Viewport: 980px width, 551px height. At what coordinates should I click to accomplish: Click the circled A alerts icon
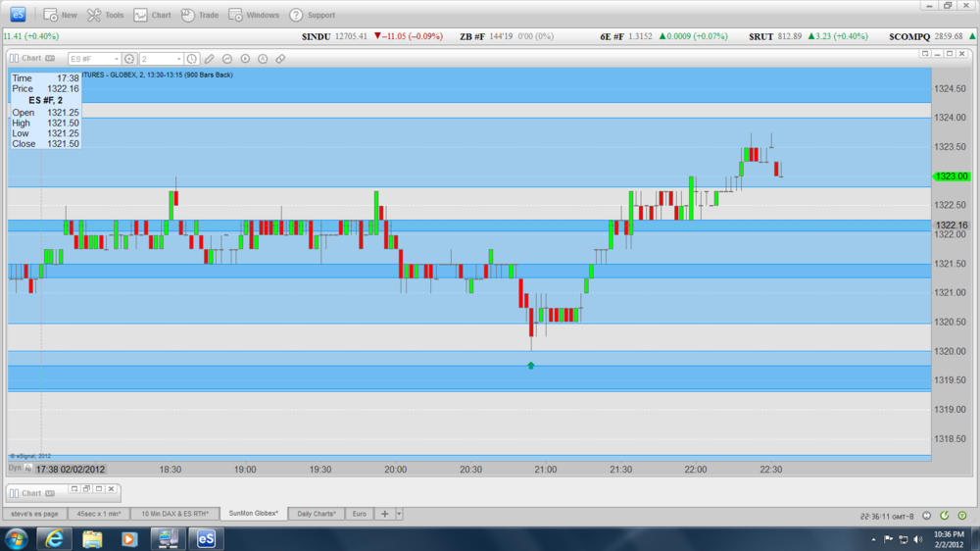pyautogui.click(x=263, y=59)
